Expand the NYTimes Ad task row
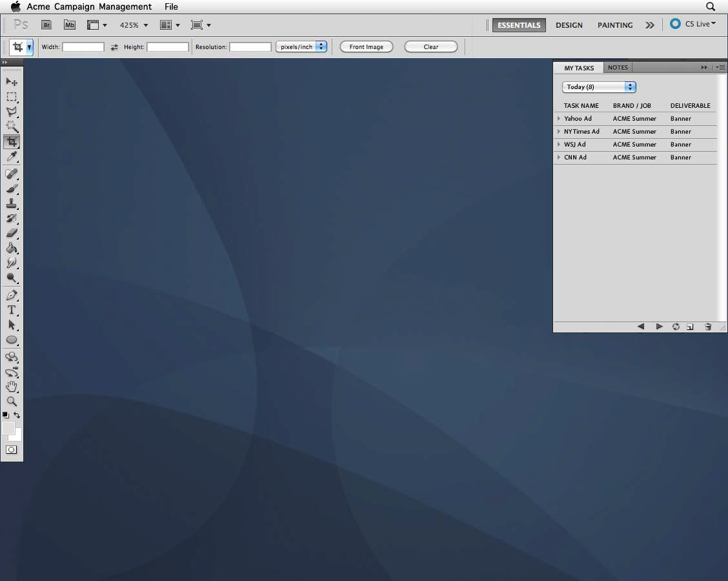728x581 pixels. click(559, 132)
